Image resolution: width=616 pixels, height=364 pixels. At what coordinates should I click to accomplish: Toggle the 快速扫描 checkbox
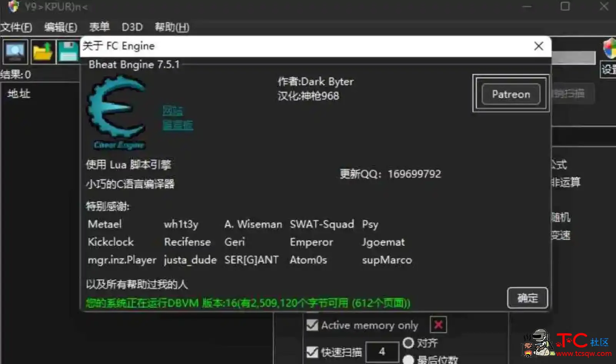312,352
